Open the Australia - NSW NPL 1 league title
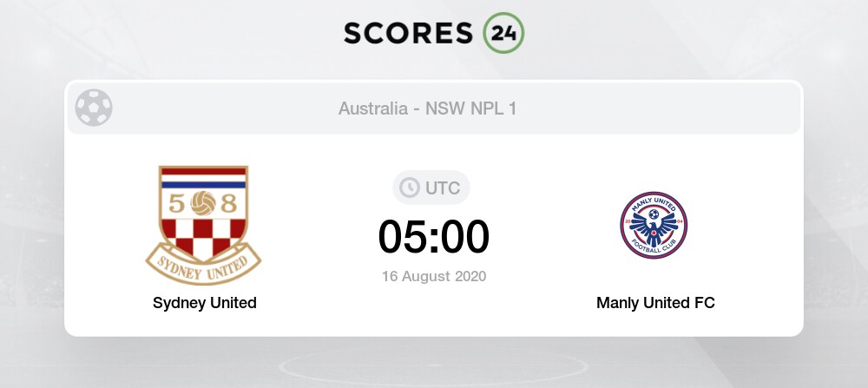Image resolution: width=868 pixels, height=388 pixels. tap(427, 109)
